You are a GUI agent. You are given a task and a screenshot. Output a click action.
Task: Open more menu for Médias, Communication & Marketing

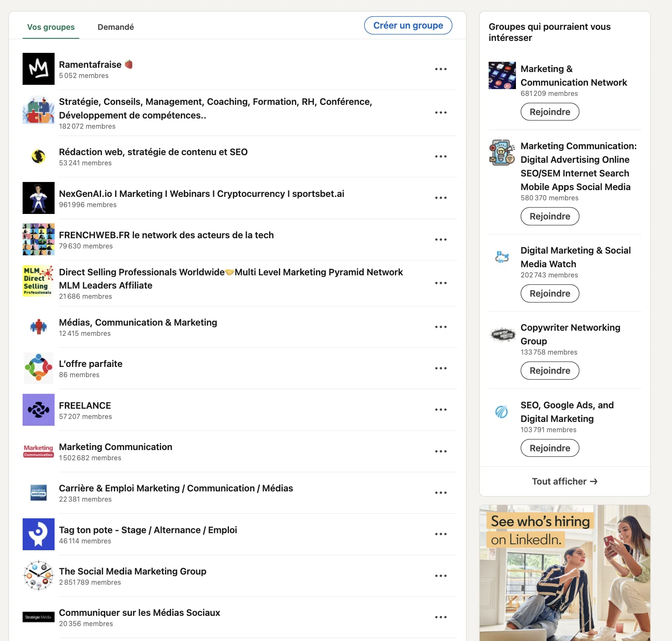point(441,327)
